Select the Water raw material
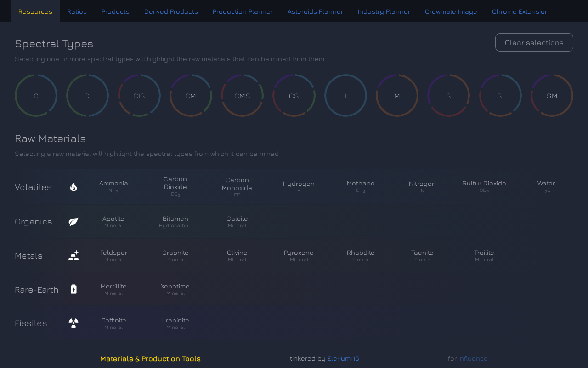 coord(546,186)
